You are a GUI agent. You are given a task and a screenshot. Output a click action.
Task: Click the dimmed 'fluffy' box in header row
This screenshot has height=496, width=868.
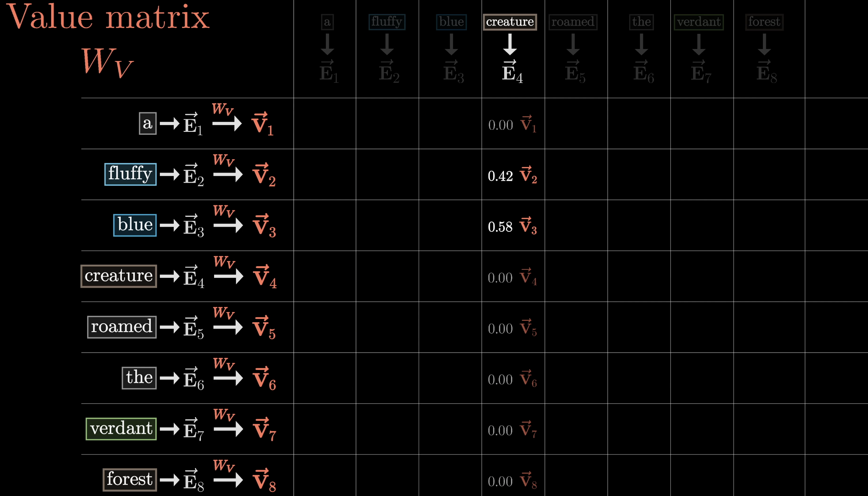[387, 22]
